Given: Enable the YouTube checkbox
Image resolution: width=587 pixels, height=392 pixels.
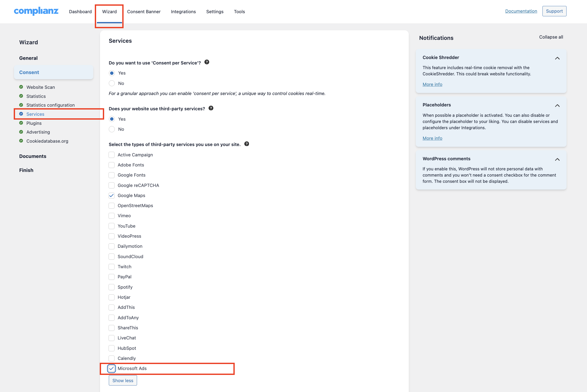Looking at the screenshot, I should pos(111,226).
